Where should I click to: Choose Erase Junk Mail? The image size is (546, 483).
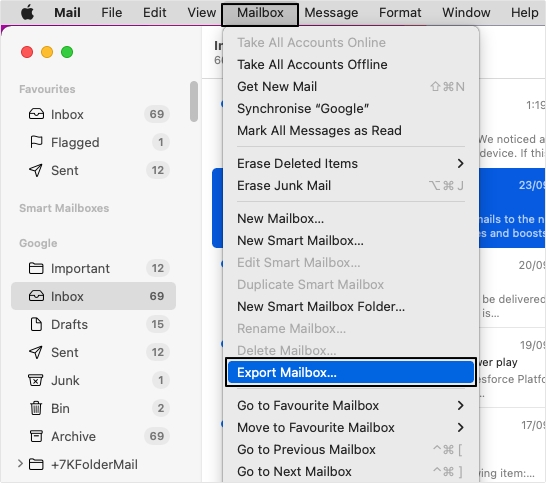click(351, 185)
